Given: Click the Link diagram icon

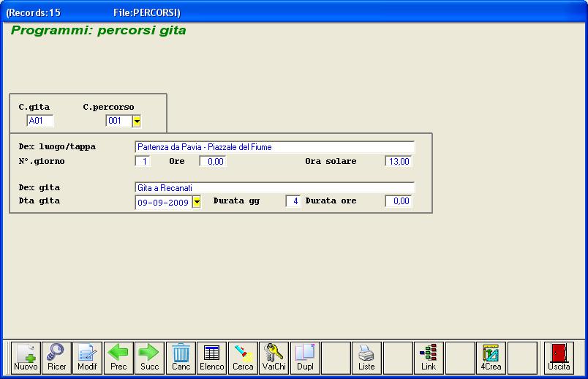Looking at the screenshot, I should (x=429, y=358).
